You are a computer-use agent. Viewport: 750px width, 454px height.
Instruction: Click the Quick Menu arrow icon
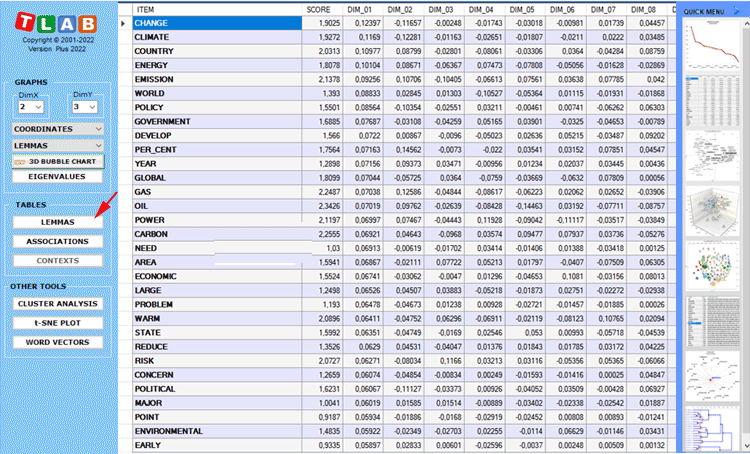(x=736, y=11)
